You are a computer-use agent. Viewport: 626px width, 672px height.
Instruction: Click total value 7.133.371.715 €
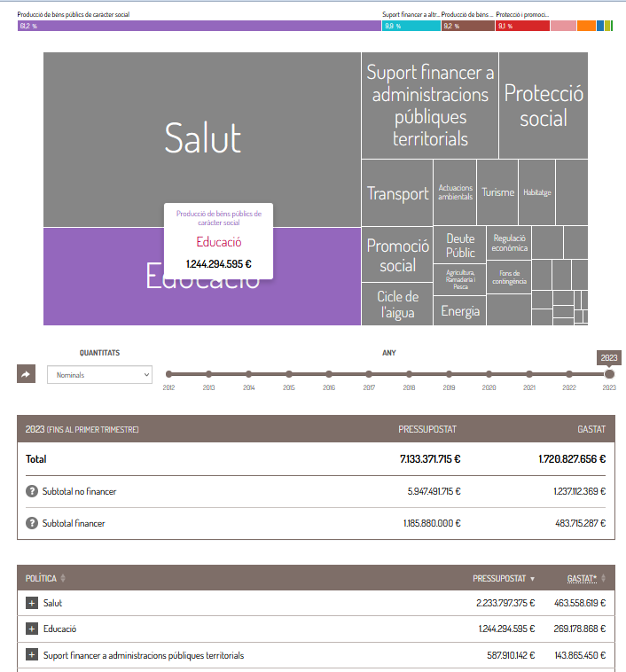430,459
